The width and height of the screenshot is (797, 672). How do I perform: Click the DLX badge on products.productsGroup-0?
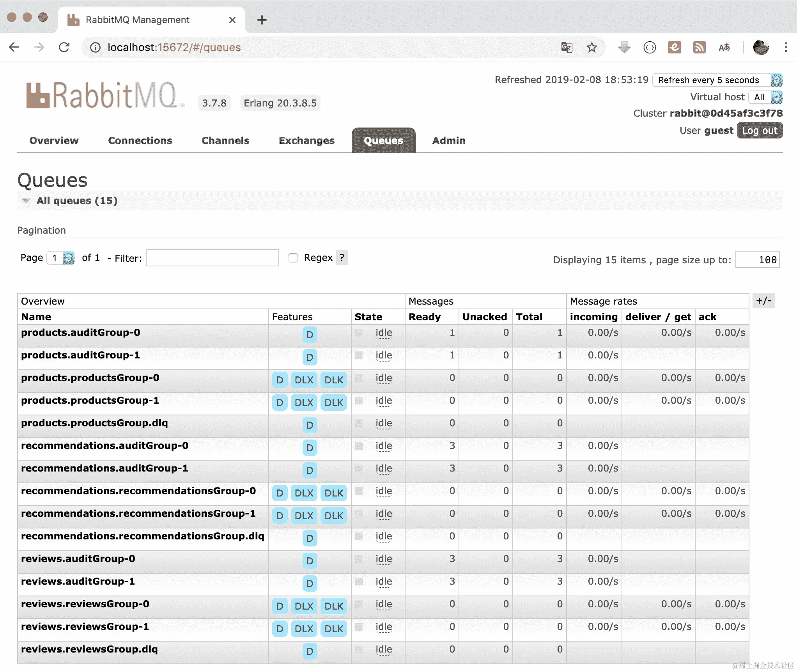tap(304, 380)
